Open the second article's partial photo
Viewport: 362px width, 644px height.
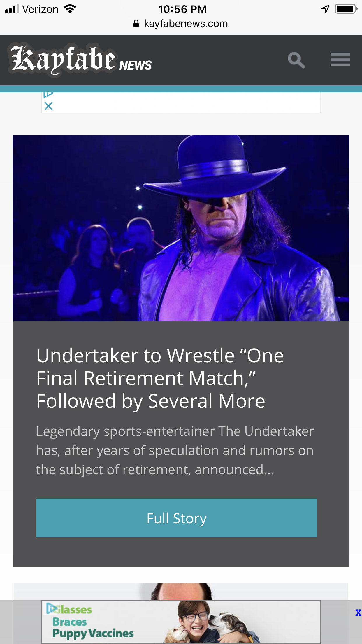click(181, 591)
